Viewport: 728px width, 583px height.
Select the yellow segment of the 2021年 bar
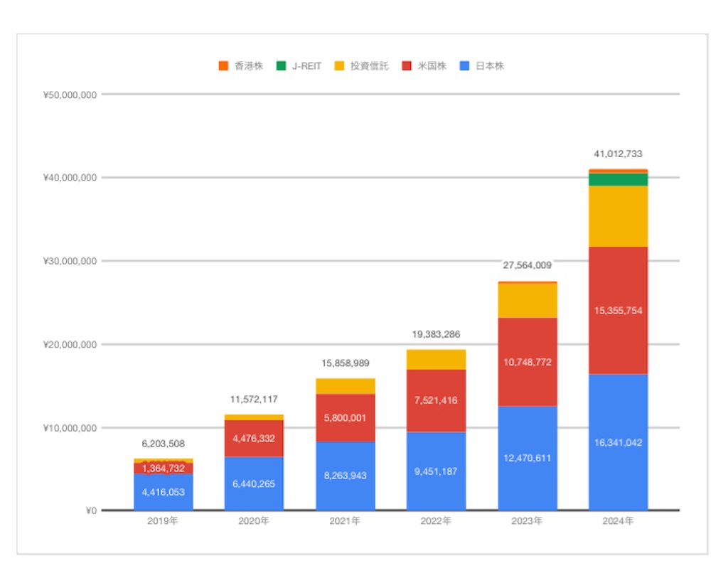(346, 386)
